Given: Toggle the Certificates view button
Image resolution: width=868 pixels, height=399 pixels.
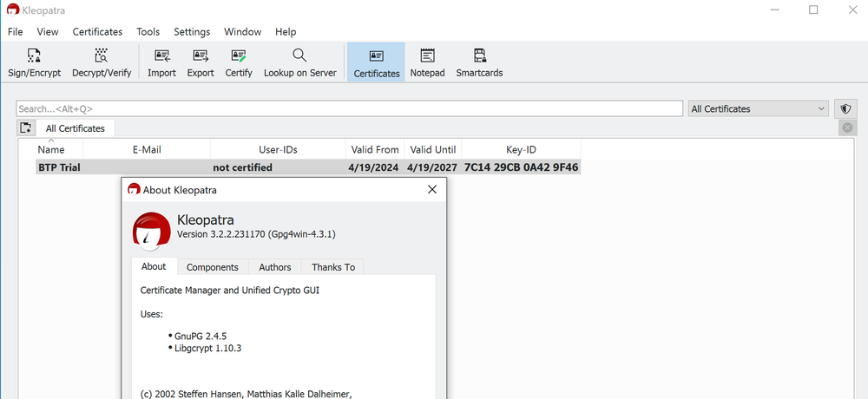Looking at the screenshot, I should coord(377,62).
